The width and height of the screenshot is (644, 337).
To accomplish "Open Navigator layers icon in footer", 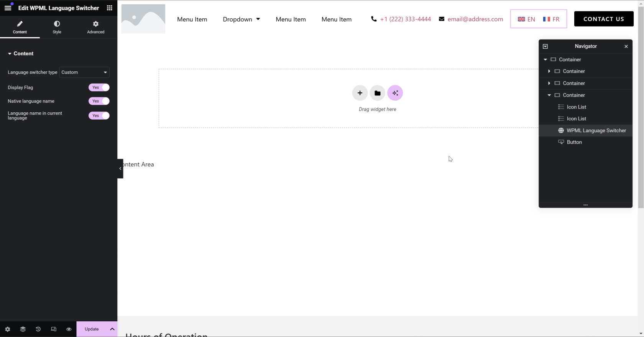I will click(x=23, y=329).
